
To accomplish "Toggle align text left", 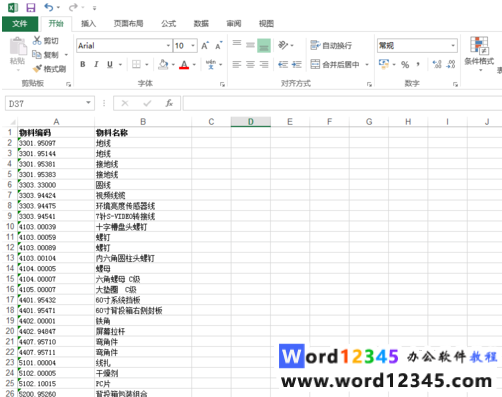I will click(237, 64).
